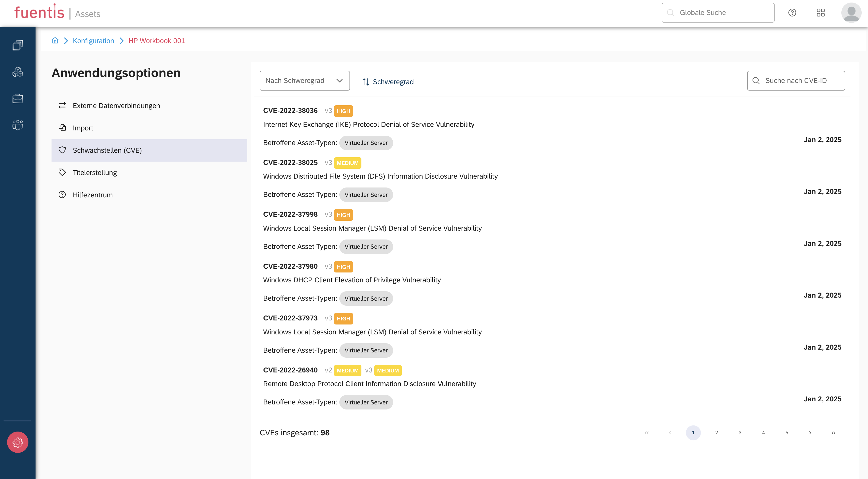The height and width of the screenshot is (479, 868).
Task: Open the red settings gear button
Action: coord(18,442)
